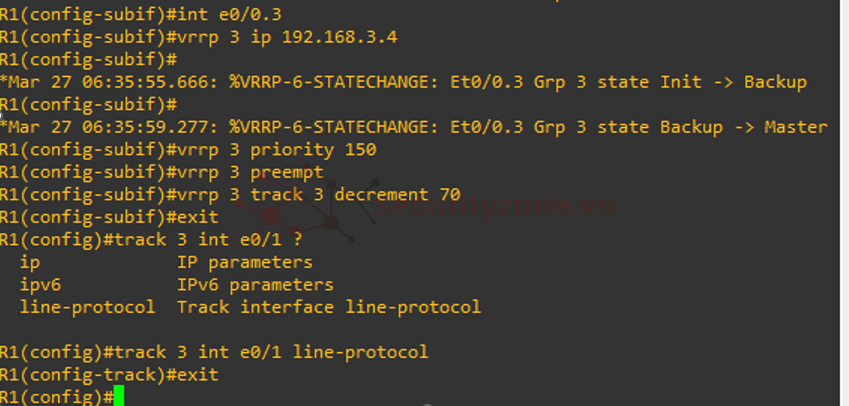Screen dimensions: 849x406
Task: Click the 'ipv6' help option
Action: coord(41,285)
